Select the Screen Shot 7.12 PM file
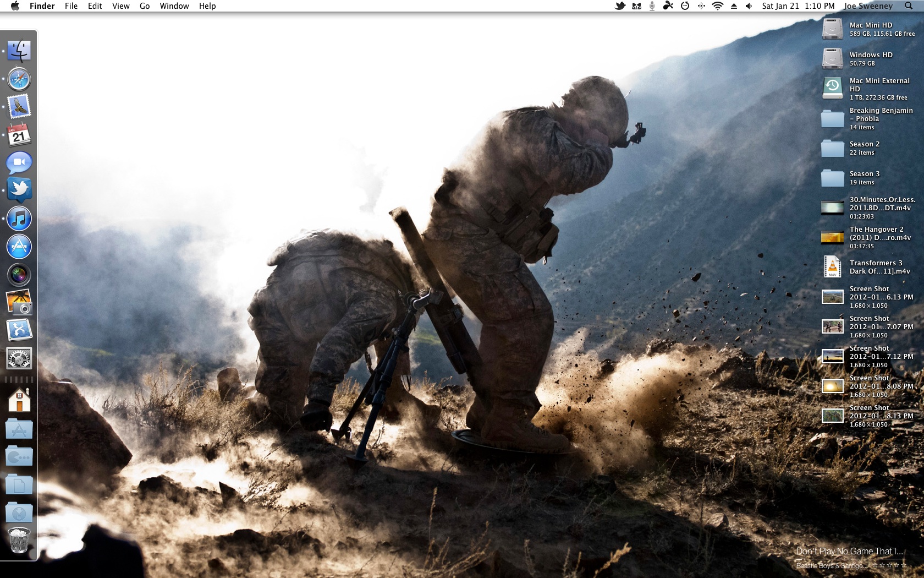 pyautogui.click(x=832, y=356)
